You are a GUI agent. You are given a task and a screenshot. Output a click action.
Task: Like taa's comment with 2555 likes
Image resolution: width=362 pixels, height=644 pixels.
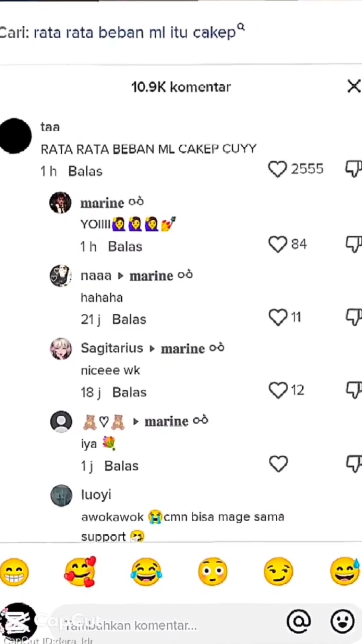[x=278, y=169]
